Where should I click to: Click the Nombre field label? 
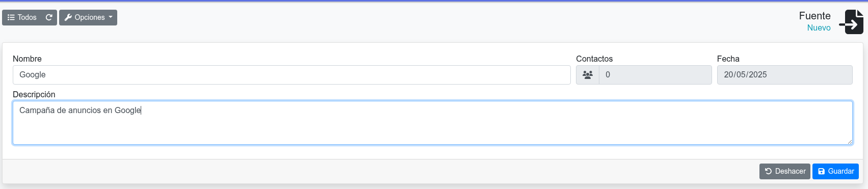click(27, 59)
